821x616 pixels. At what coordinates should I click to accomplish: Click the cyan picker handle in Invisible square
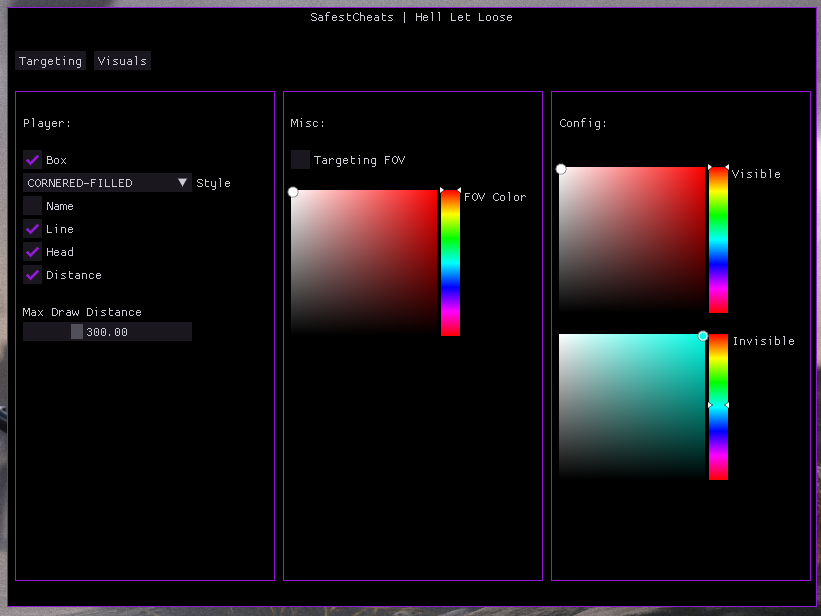pos(703,336)
